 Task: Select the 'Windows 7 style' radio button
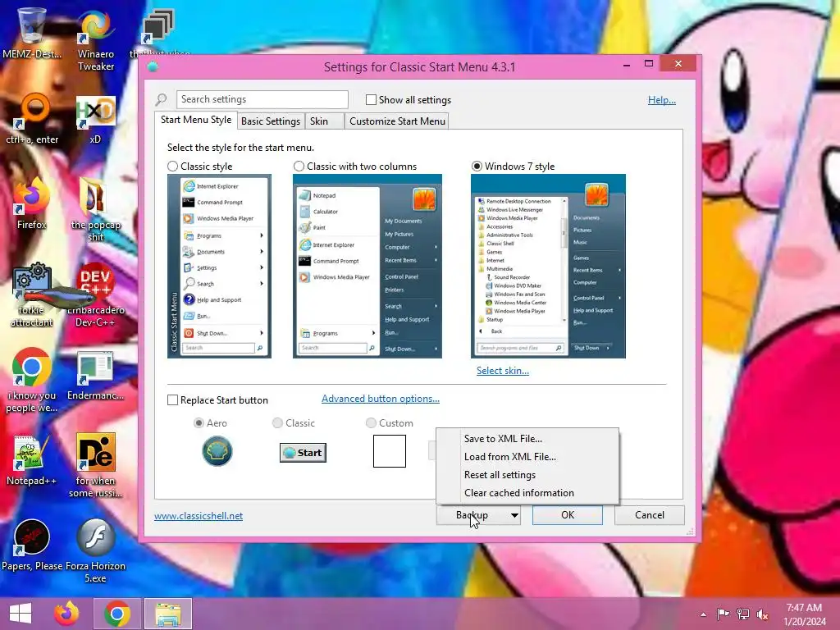coord(477,166)
